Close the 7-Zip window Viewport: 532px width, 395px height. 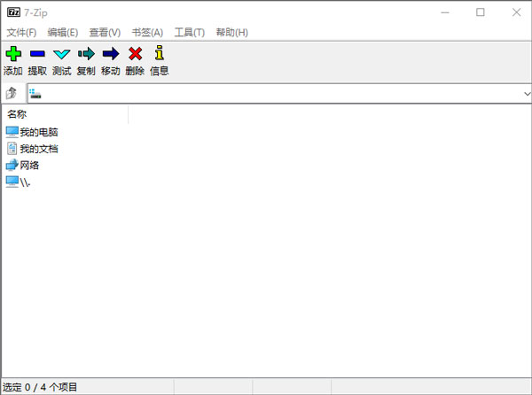pos(516,12)
